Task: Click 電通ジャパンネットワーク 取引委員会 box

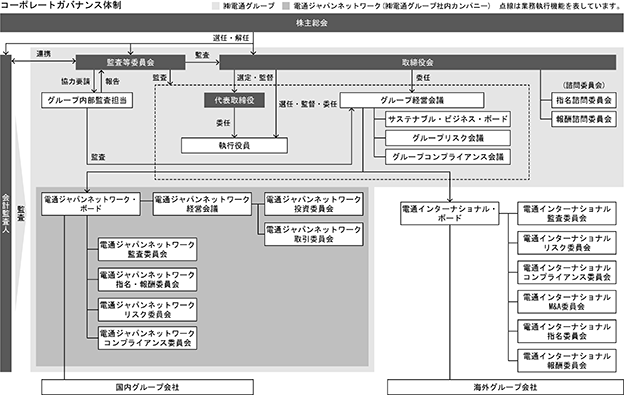Action: (314, 234)
